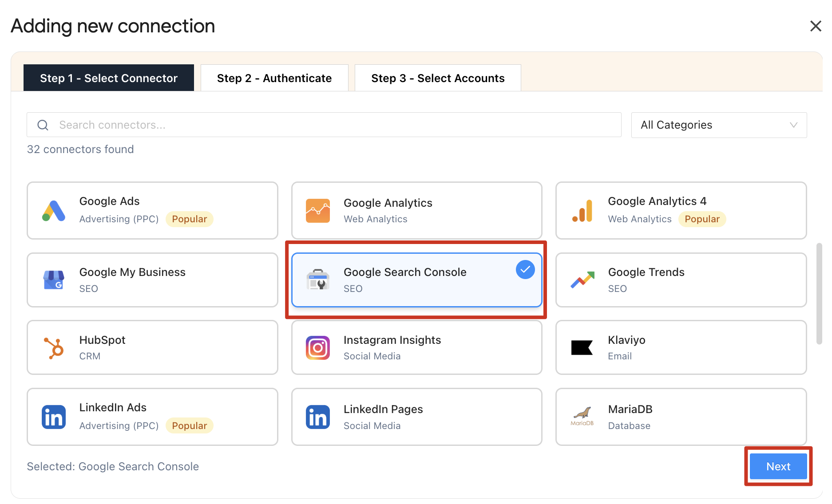Screen dimensions: 832x504
Task: Uncheck the Google Search Console blue checkmark
Action: click(525, 270)
